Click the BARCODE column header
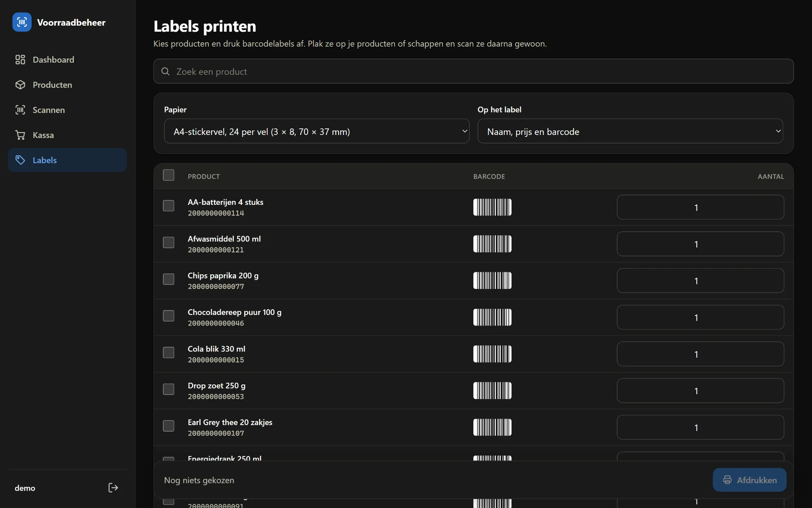This screenshot has width=812, height=508. [489, 176]
